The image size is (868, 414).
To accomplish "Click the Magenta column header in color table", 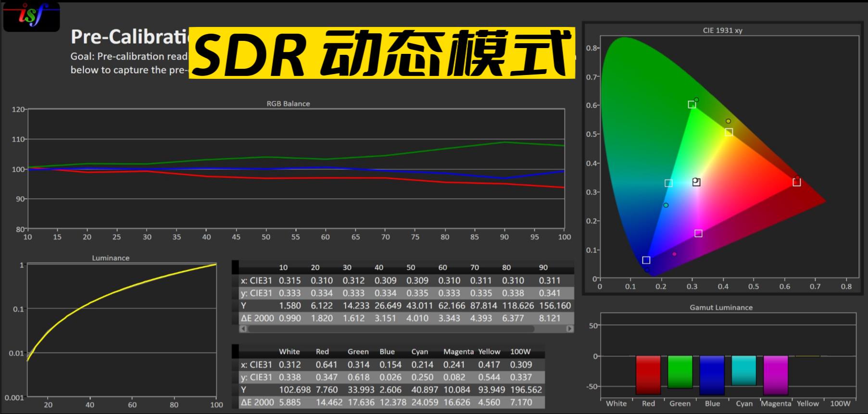I will tap(458, 351).
